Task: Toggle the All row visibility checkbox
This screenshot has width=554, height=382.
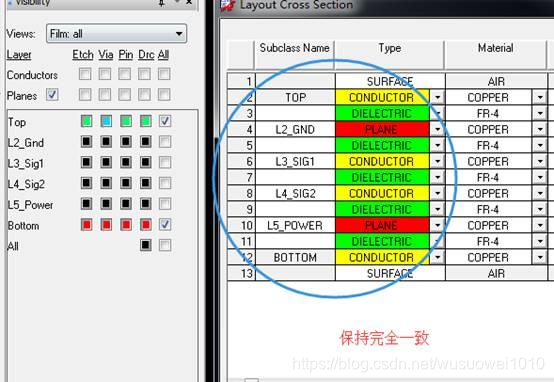Action: click(165, 245)
